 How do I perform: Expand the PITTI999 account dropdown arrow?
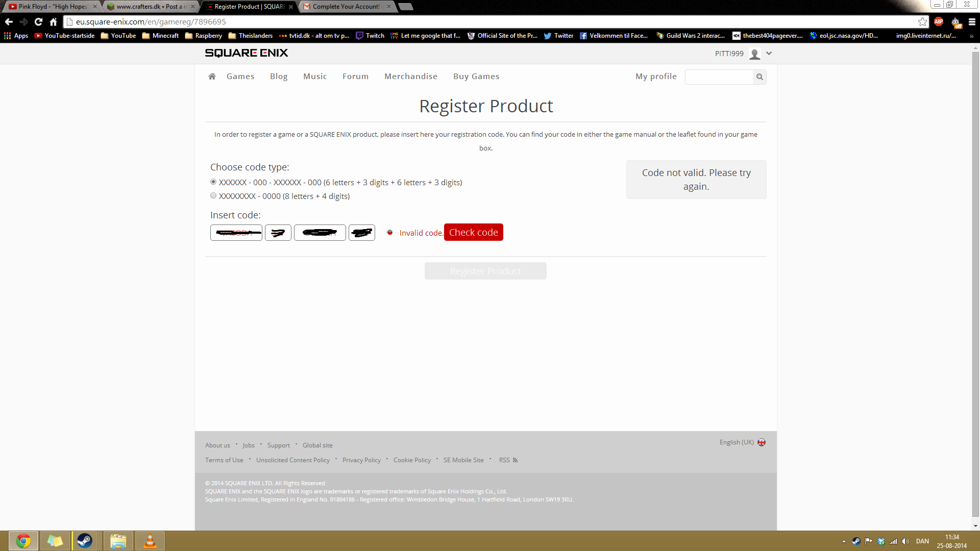pyautogui.click(x=769, y=54)
